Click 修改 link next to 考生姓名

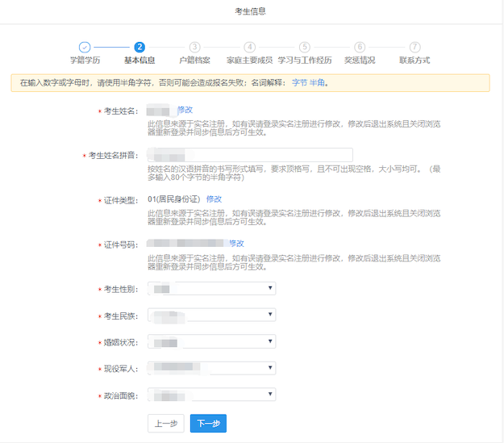[x=185, y=110]
